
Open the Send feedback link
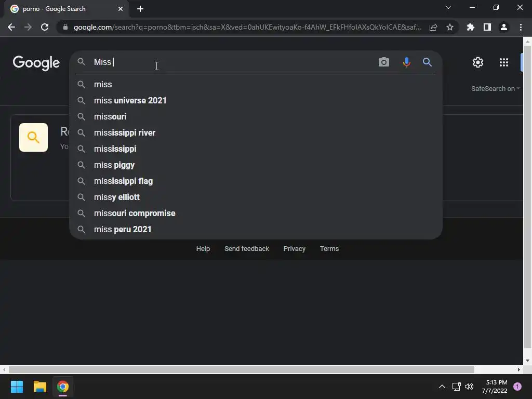[247, 249]
